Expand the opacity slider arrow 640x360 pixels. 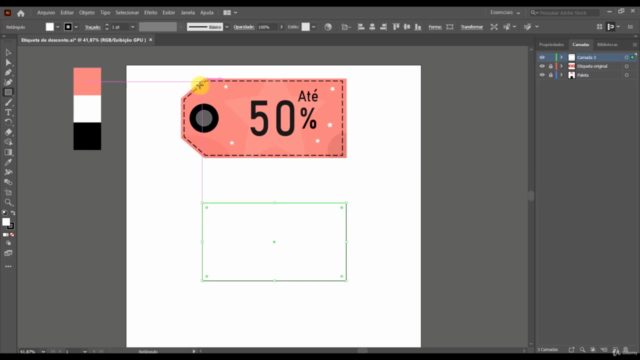tap(281, 27)
